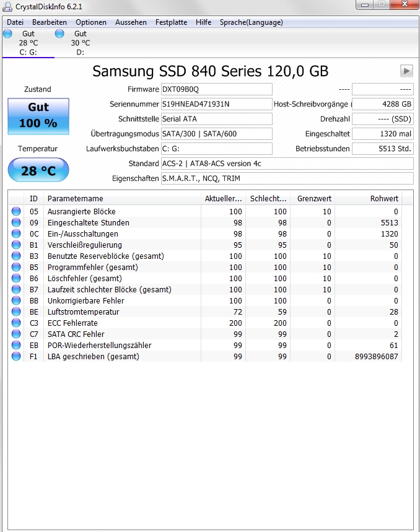Click the Übertragungsmodus field SATA/300 | SATA/600

[216, 134]
